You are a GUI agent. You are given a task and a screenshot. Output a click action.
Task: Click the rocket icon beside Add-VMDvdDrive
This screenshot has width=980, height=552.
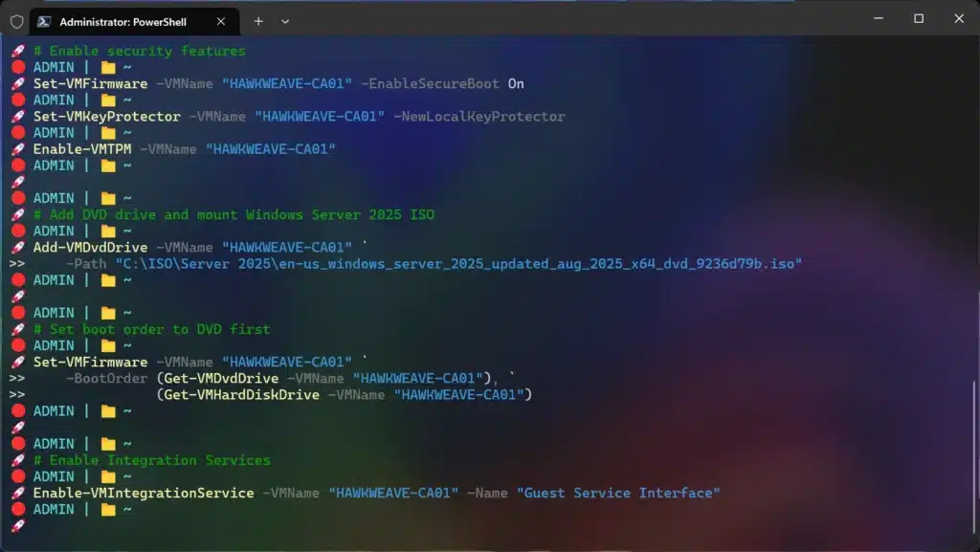[x=17, y=248]
